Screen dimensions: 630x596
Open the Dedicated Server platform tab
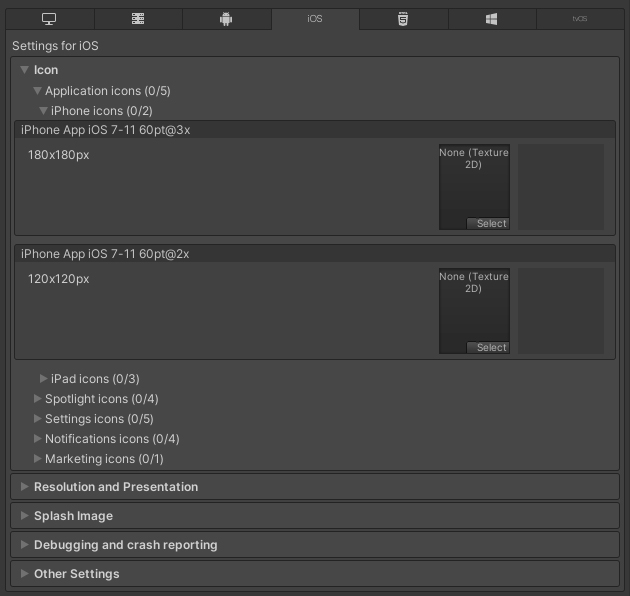138,19
